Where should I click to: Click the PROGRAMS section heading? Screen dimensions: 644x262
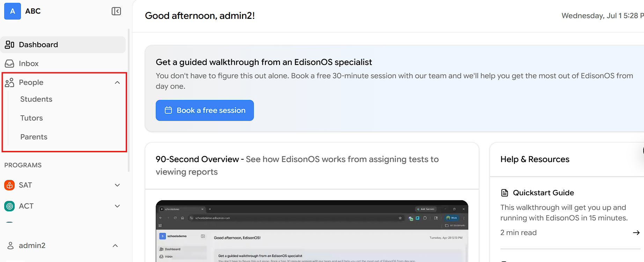[23, 165]
